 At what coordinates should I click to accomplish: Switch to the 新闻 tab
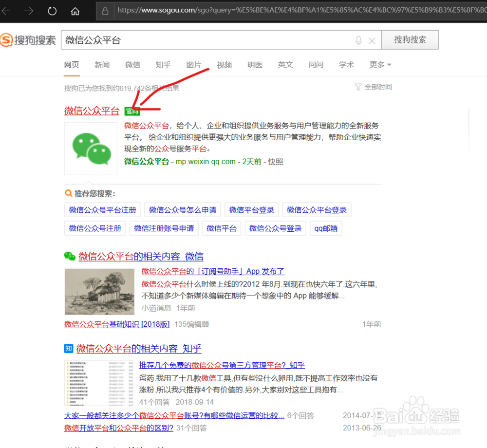102,65
